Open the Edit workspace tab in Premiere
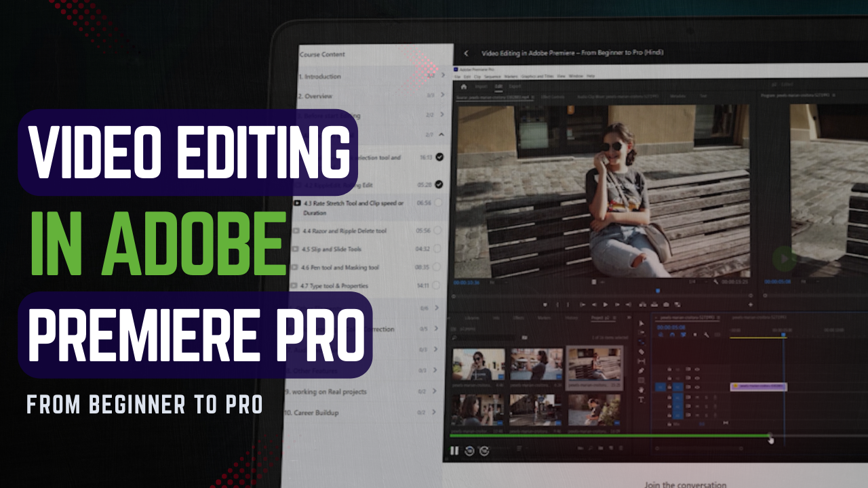 [x=498, y=87]
